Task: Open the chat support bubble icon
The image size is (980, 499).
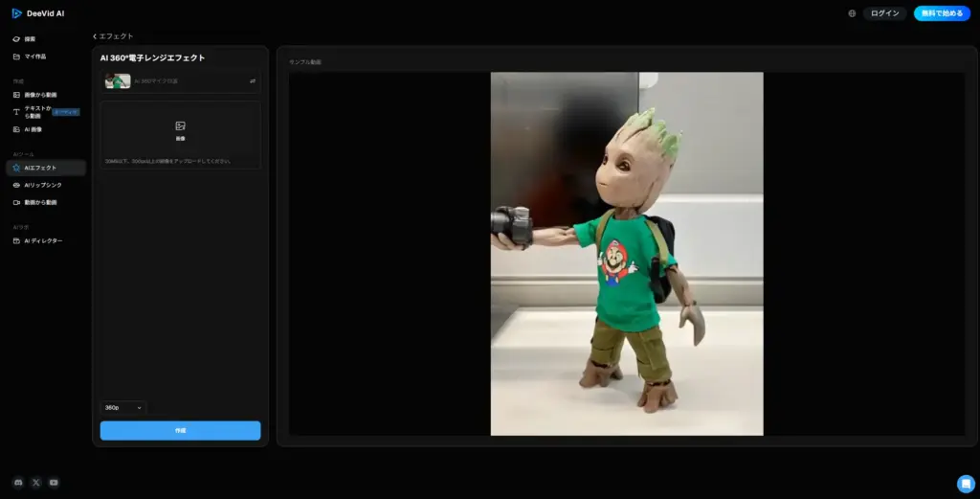Action: (966, 484)
